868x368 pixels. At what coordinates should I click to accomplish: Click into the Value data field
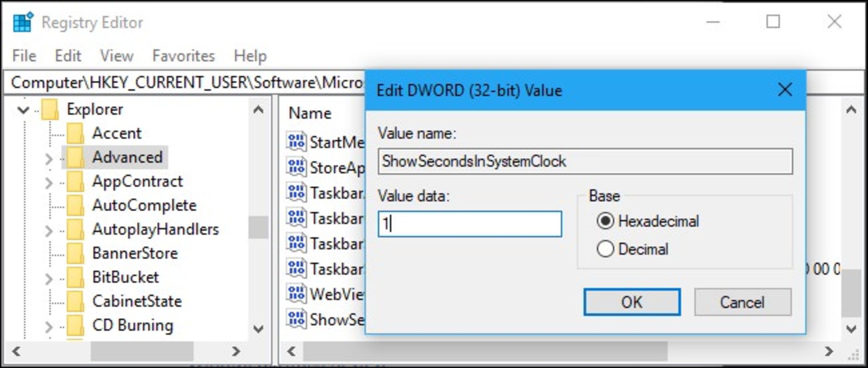[470, 224]
